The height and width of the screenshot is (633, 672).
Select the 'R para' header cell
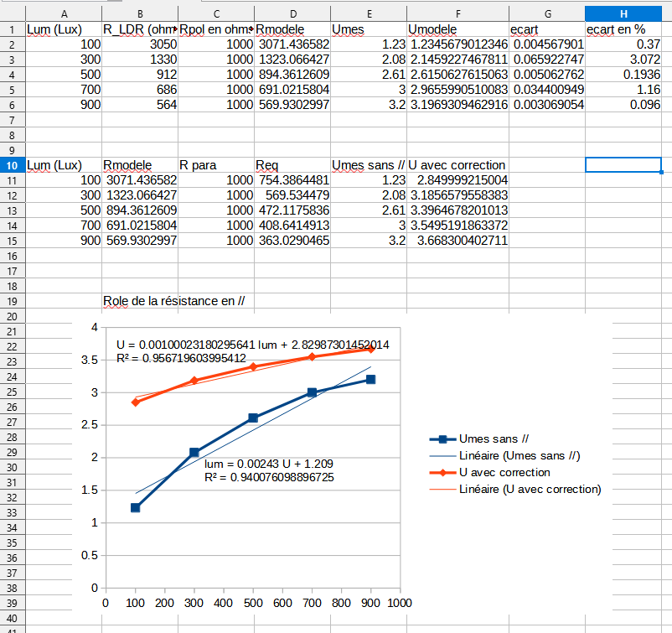point(215,165)
